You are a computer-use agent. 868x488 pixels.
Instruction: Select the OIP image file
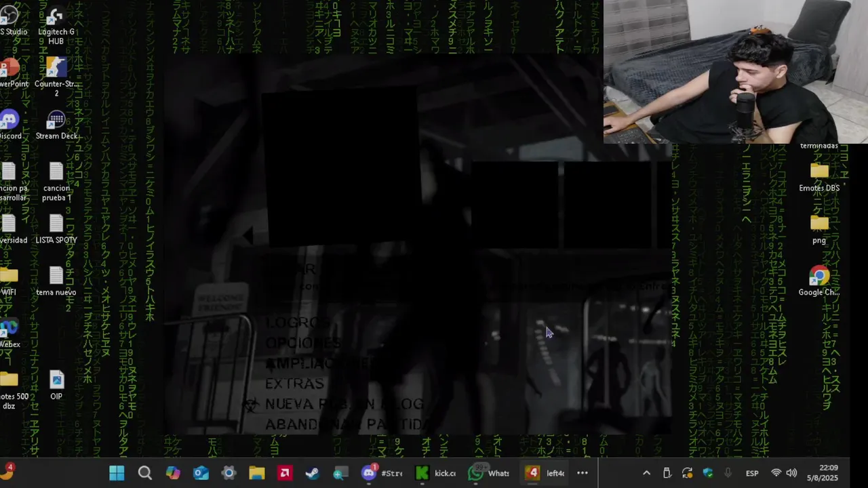tap(56, 386)
